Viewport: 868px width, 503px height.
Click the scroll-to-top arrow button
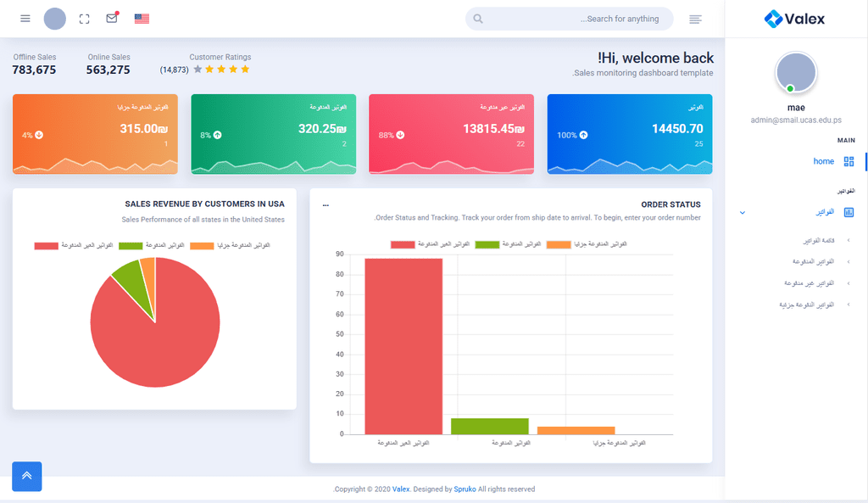[26, 476]
